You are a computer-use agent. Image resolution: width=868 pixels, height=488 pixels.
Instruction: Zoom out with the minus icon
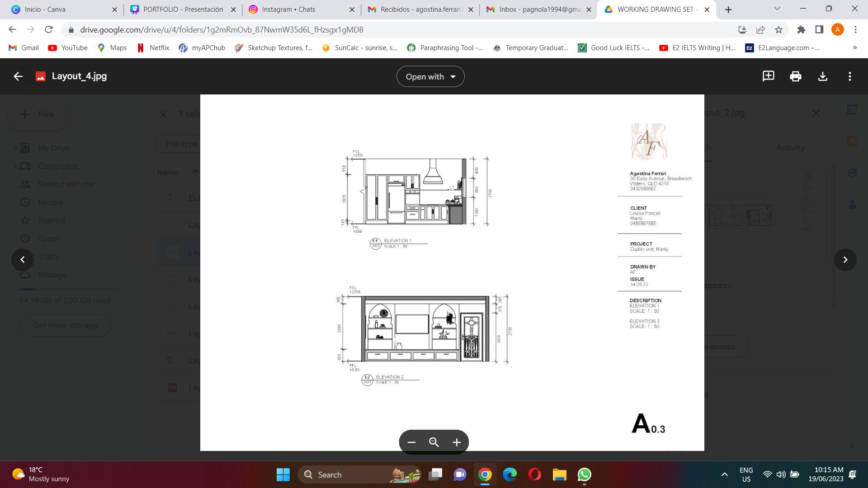tap(411, 442)
